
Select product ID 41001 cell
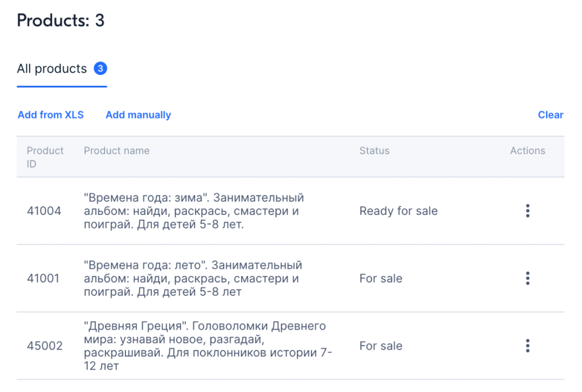[x=43, y=278]
